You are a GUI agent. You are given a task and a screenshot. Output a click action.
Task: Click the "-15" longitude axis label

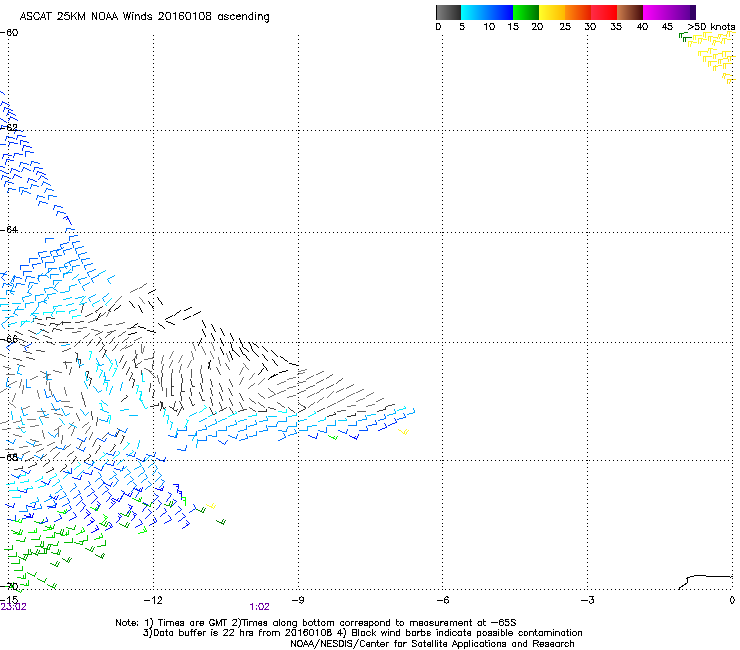click(9, 600)
